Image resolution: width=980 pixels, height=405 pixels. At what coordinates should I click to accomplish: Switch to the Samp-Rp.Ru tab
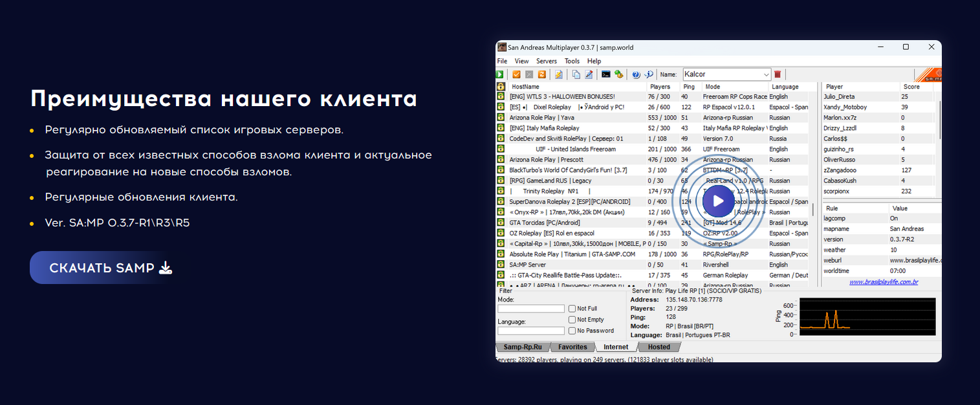pos(523,347)
